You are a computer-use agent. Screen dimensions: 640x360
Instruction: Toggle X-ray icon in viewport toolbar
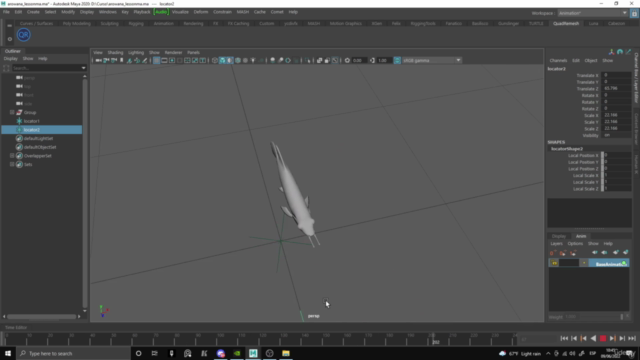tap(320, 60)
